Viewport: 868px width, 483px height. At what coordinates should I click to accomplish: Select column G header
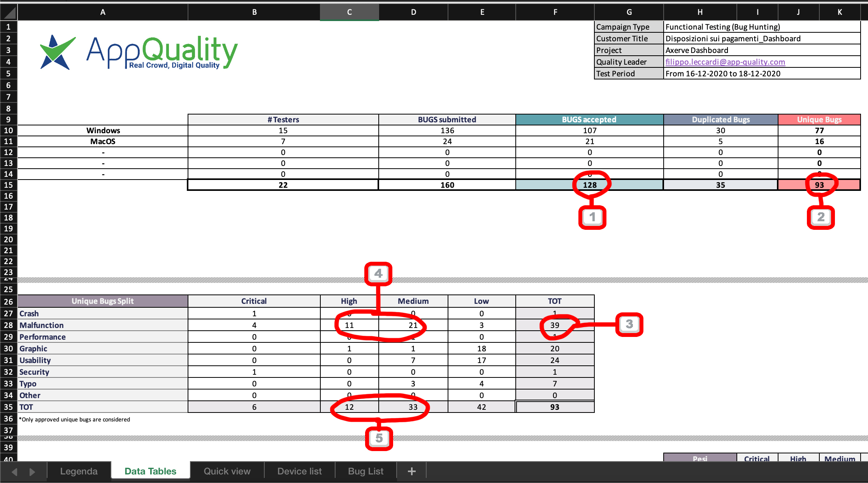(x=629, y=12)
